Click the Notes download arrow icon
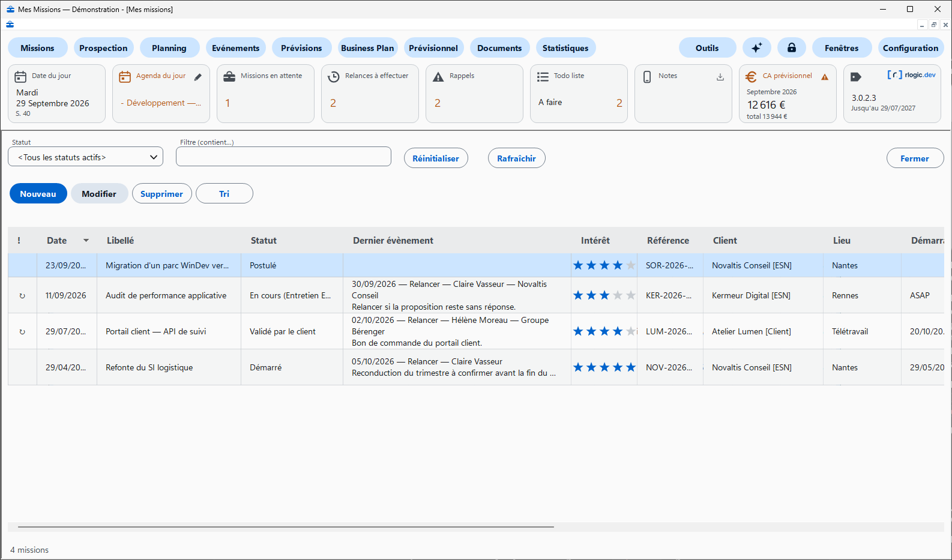This screenshot has width=952, height=560. [720, 77]
